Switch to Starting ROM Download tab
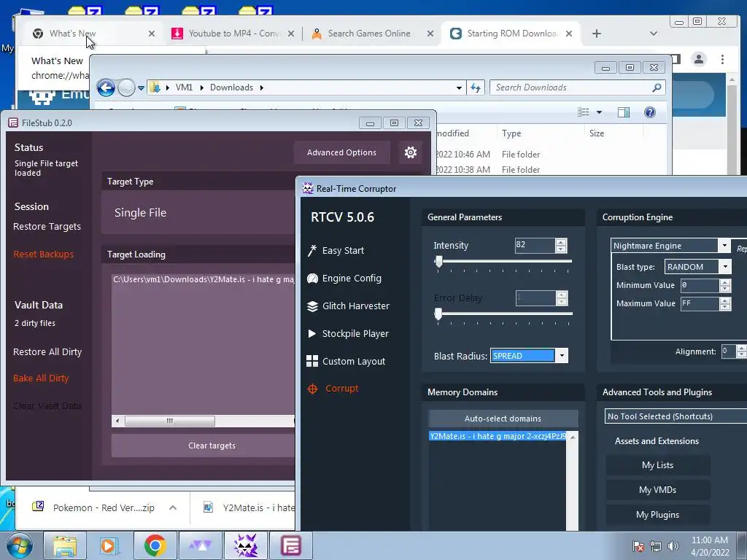This screenshot has height=560, width=747. (x=512, y=34)
